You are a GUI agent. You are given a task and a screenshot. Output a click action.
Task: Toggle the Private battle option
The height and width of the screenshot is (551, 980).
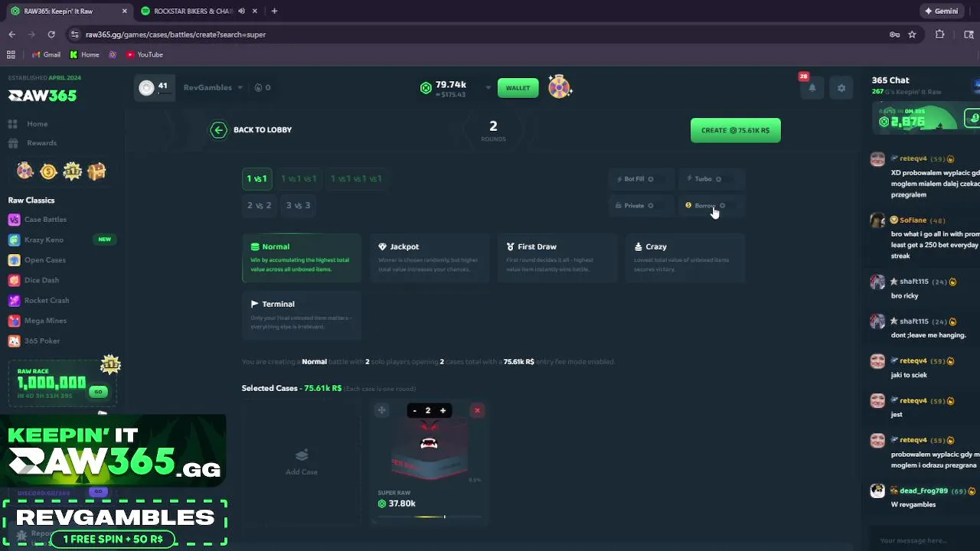click(x=642, y=206)
